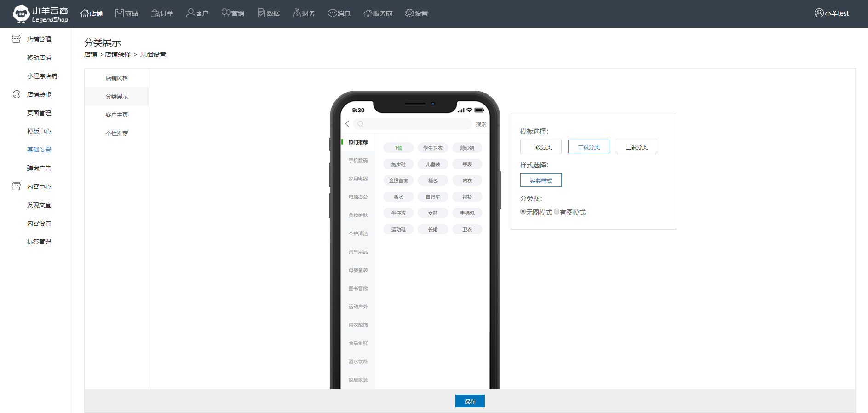Go to 客户 (Customers) person icon

click(x=190, y=13)
